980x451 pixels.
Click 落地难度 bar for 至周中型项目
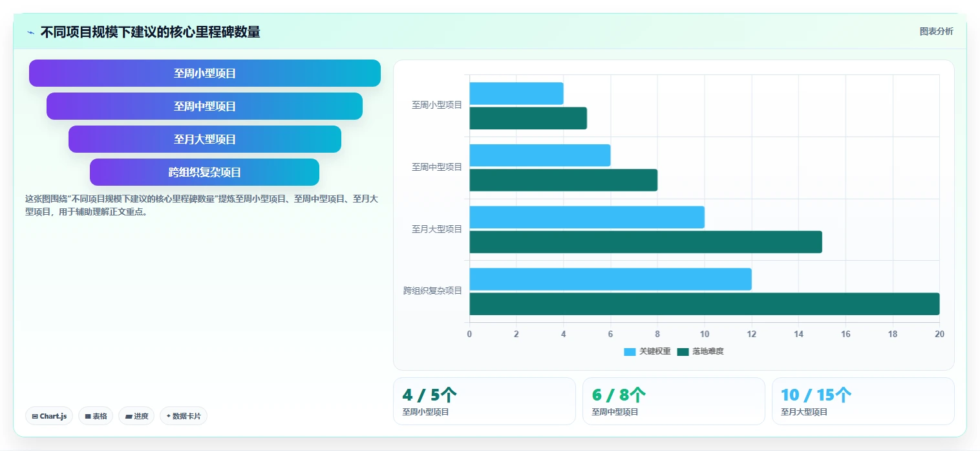[563, 180]
